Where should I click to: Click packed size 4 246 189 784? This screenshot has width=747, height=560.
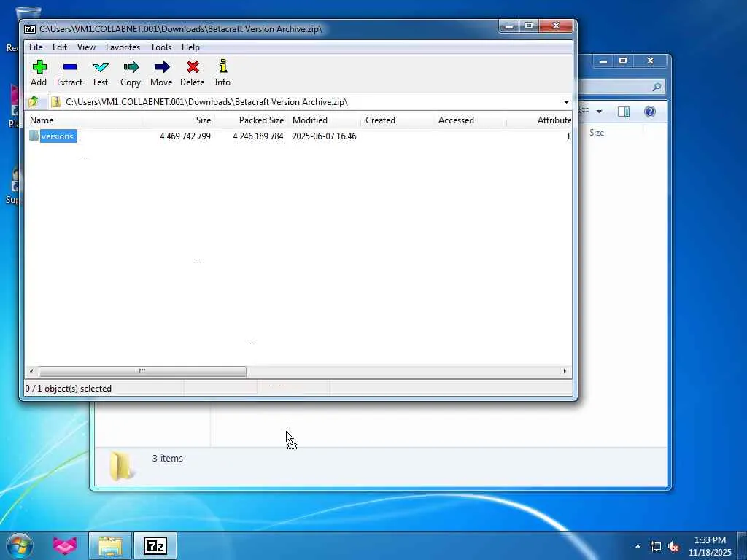pyautogui.click(x=258, y=136)
